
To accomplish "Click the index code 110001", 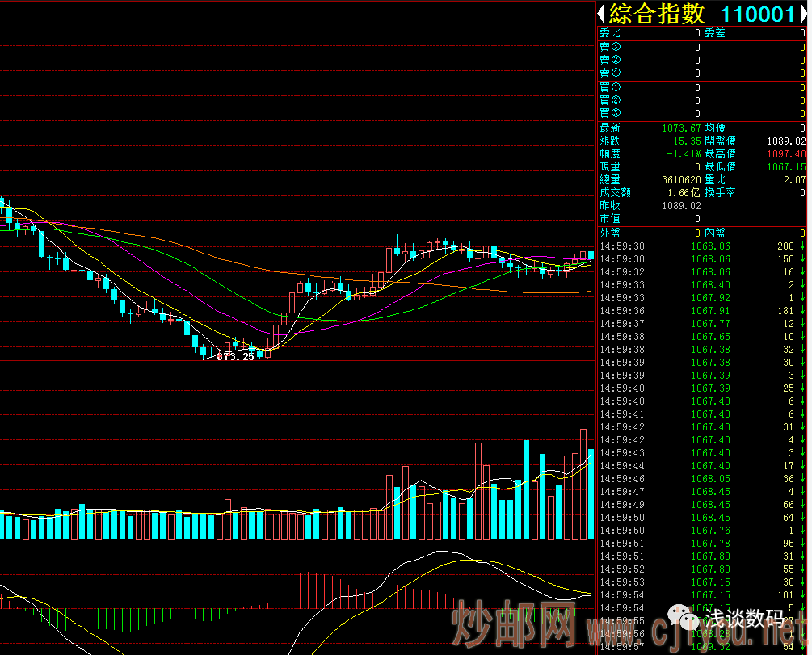I will [757, 14].
